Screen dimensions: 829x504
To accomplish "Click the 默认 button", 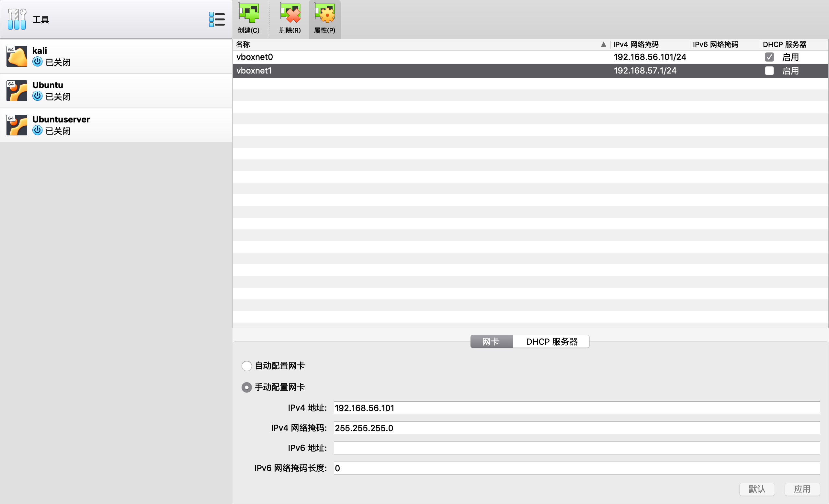I will [757, 489].
